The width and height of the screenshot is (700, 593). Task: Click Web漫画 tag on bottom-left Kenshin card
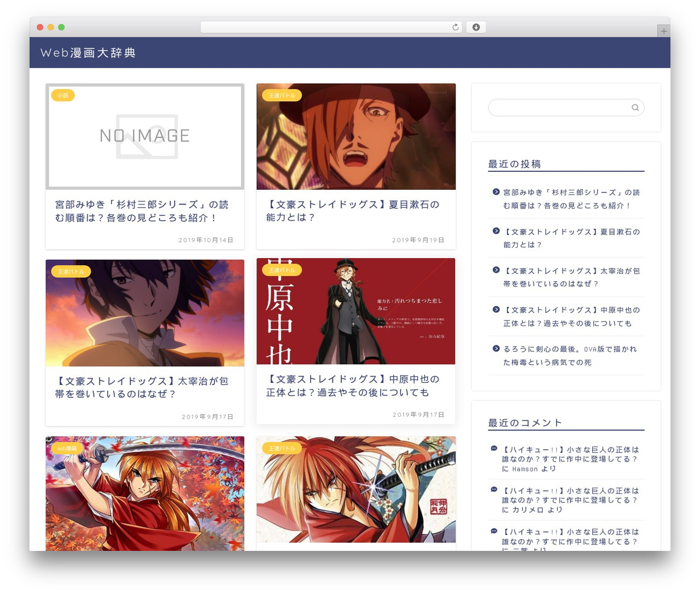[67, 448]
